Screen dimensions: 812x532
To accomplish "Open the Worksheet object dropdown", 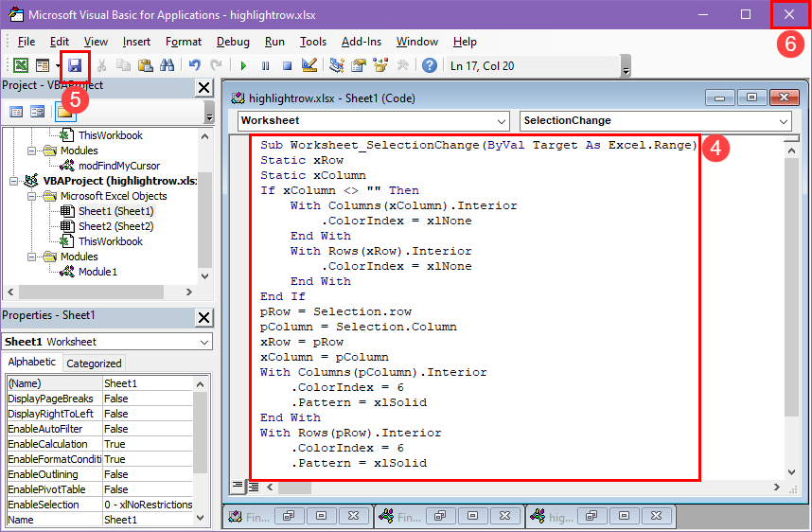I will tap(502, 121).
